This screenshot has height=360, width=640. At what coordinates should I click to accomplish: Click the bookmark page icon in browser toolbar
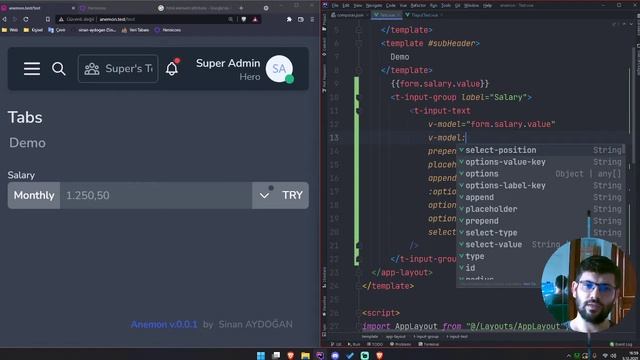pyautogui.click(x=48, y=19)
